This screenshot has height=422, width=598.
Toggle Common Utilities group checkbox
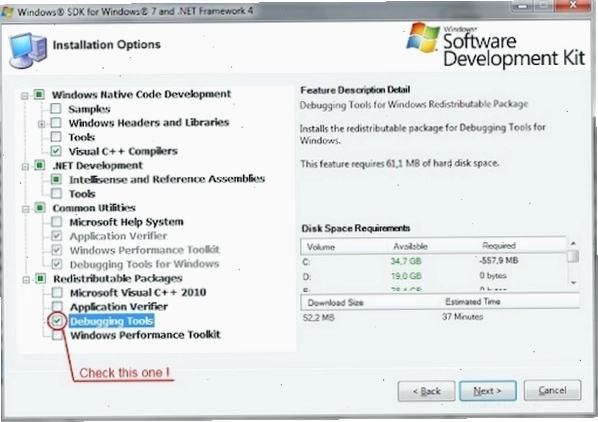click(x=40, y=208)
